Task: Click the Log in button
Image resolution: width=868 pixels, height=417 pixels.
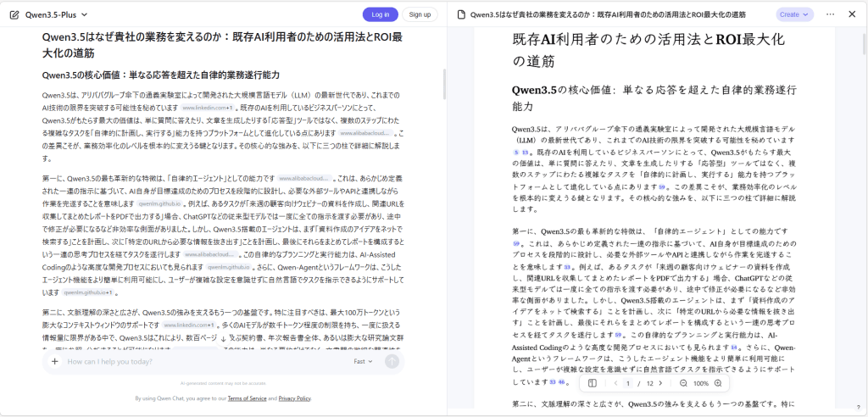Action: 381,15
